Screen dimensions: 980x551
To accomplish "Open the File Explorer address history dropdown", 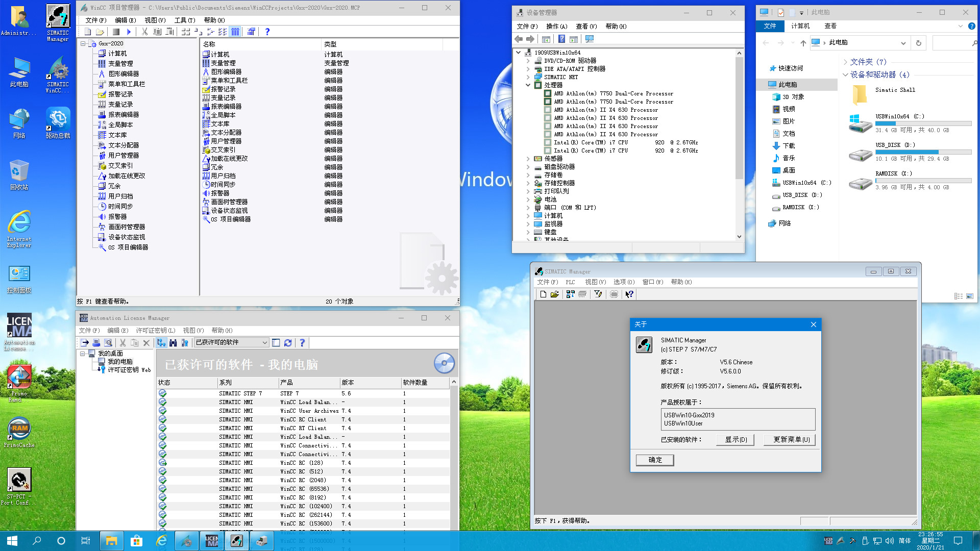I will [x=903, y=43].
